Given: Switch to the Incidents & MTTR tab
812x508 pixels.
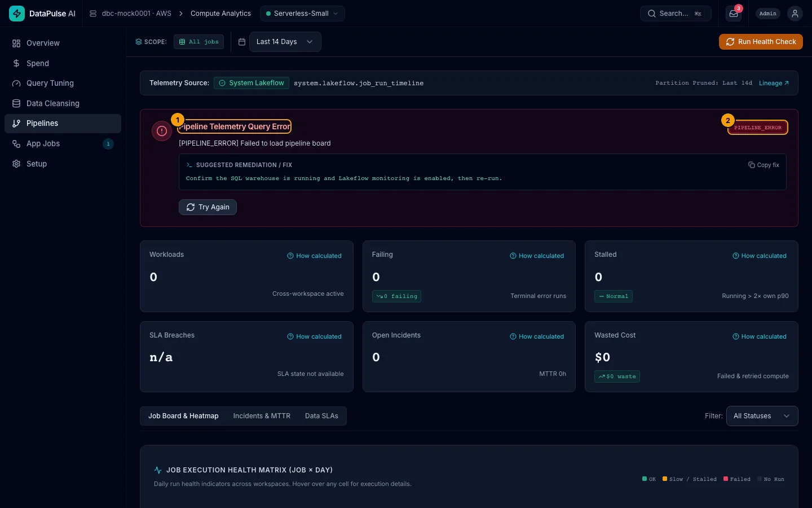Looking at the screenshot, I should click(262, 416).
